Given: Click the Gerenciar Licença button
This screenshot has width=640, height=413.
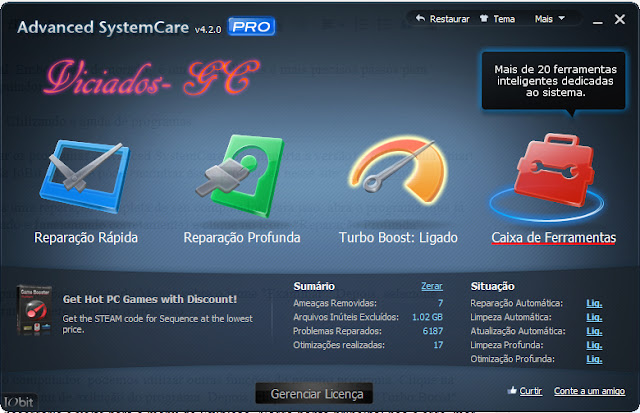Looking at the screenshot, I should tap(314, 394).
